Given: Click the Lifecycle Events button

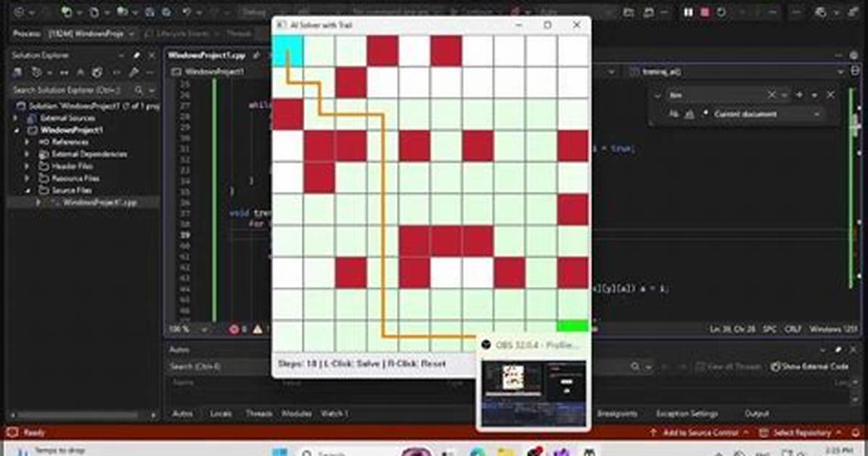Looking at the screenshot, I should coord(176,34).
